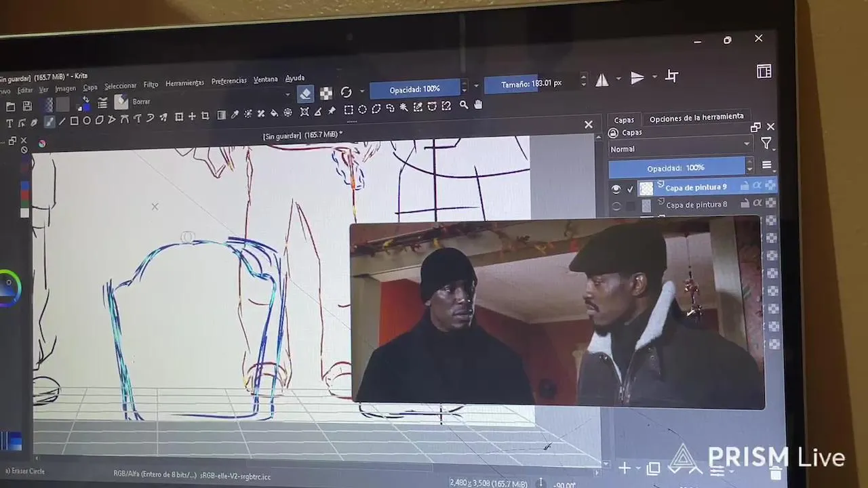Step the layer Opacidad spinner arrows
The image size is (868, 488).
749,165
